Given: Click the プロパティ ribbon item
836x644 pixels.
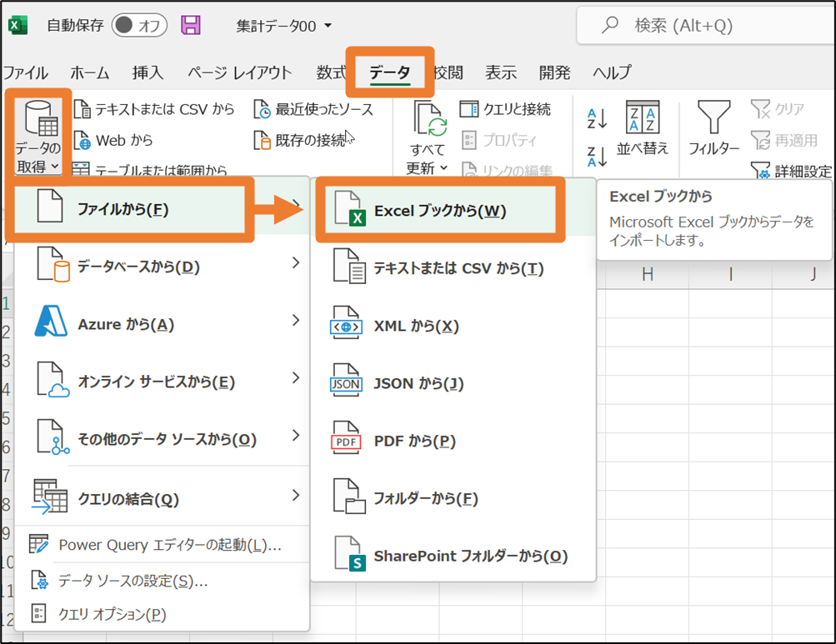Looking at the screenshot, I should (499, 140).
